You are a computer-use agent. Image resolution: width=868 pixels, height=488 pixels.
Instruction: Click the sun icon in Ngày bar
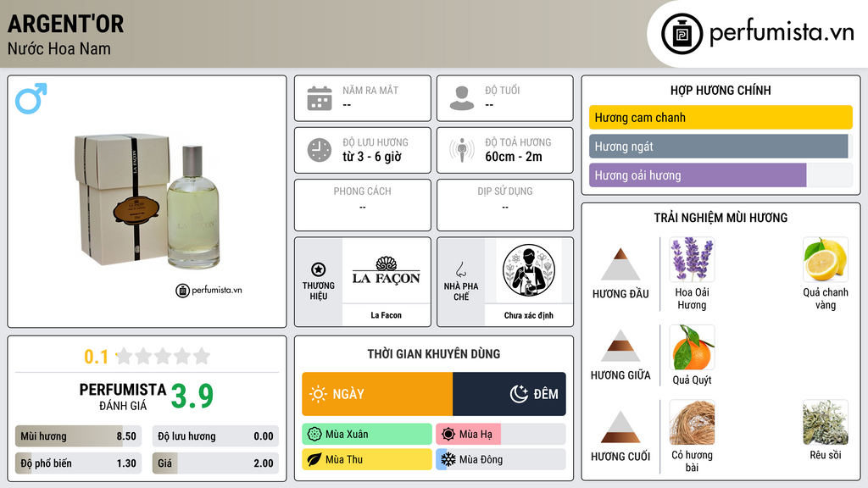pyautogui.click(x=318, y=394)
